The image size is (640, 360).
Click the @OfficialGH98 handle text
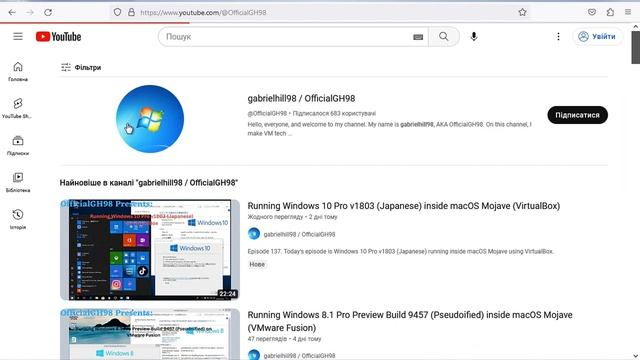click(267, 113)
